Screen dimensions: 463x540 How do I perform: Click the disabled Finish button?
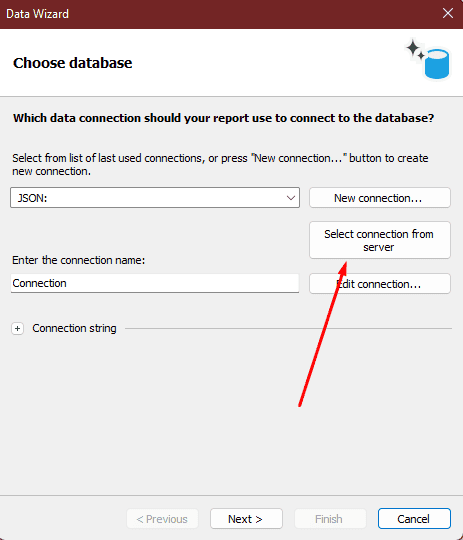(330, 519)
